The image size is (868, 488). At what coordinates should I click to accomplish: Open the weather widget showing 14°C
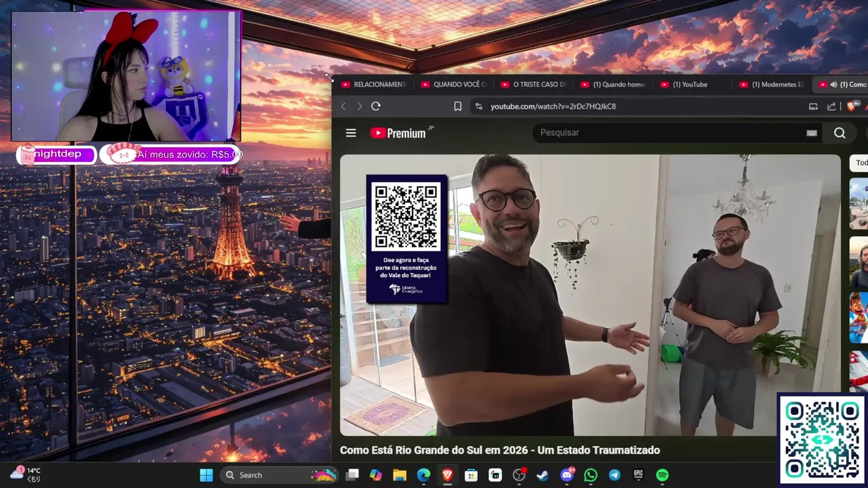26,474
